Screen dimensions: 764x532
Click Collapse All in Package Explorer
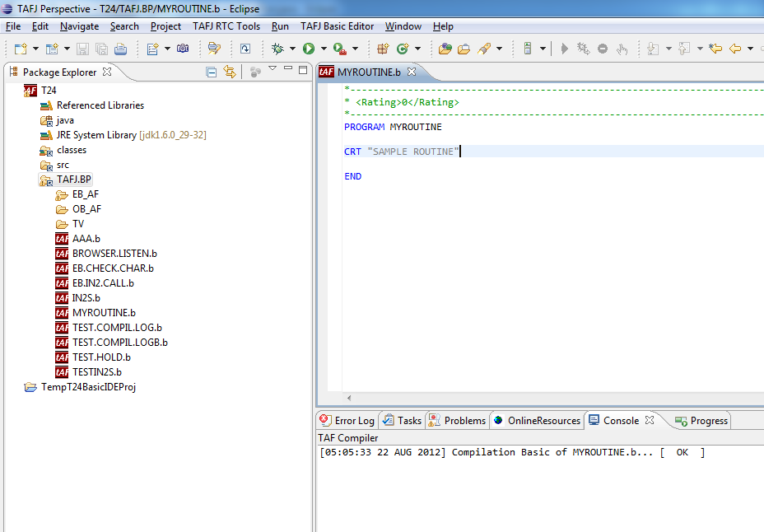tap(212, 72)
